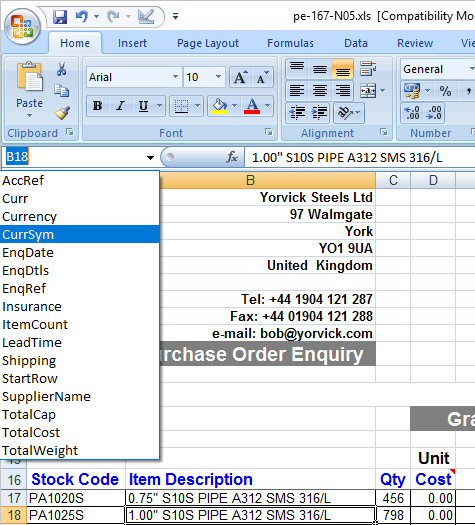The image size is (475, 525).
Task: Switch to the Home tab
Action: (x=75, y=43)
